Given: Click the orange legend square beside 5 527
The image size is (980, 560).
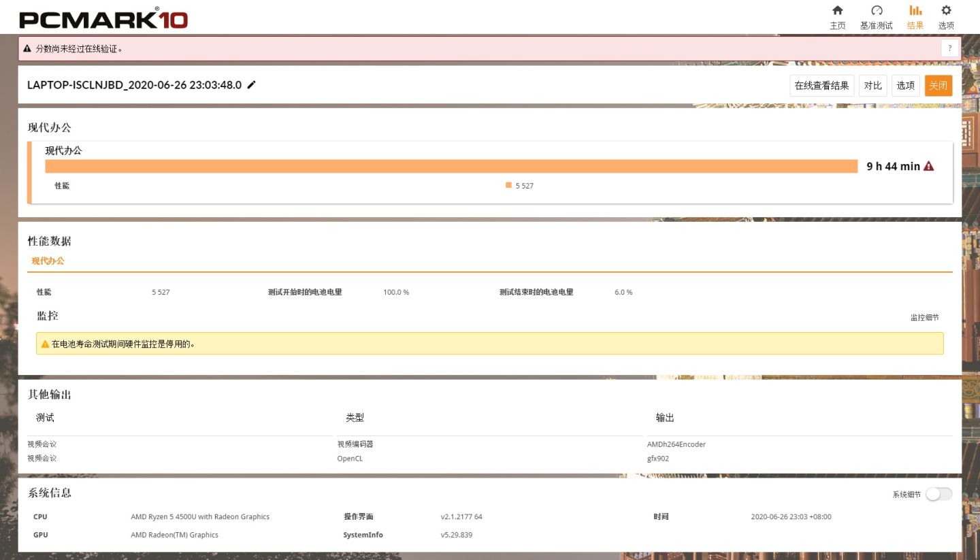Looking at the screenshot, I should pos(508,184).
